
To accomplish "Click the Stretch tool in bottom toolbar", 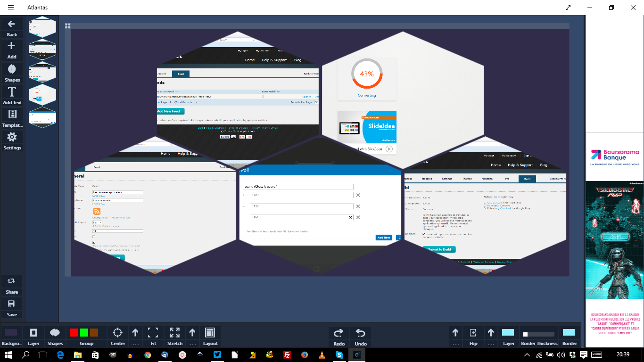I will pos(174,332).
